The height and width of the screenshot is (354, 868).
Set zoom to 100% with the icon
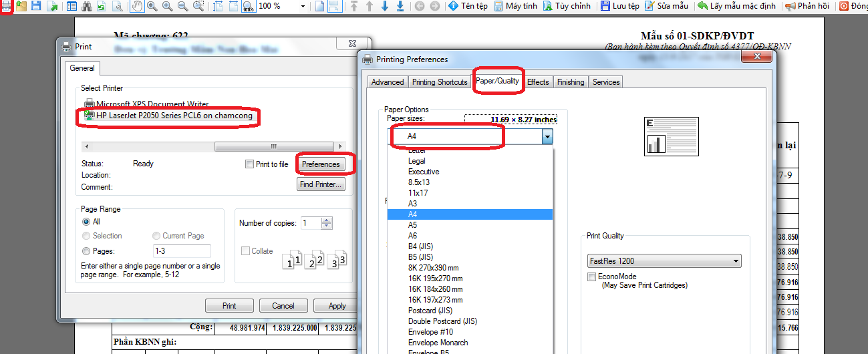coord(248,6)
